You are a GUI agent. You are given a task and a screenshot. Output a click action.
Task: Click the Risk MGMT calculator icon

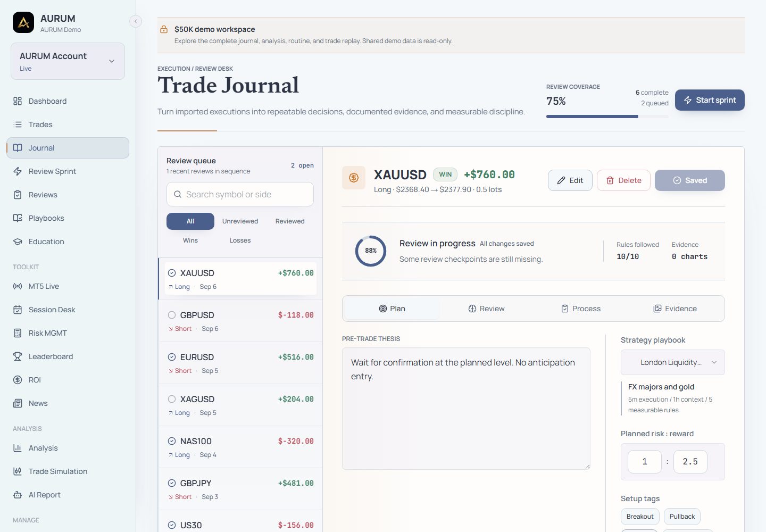click(18, 333)
